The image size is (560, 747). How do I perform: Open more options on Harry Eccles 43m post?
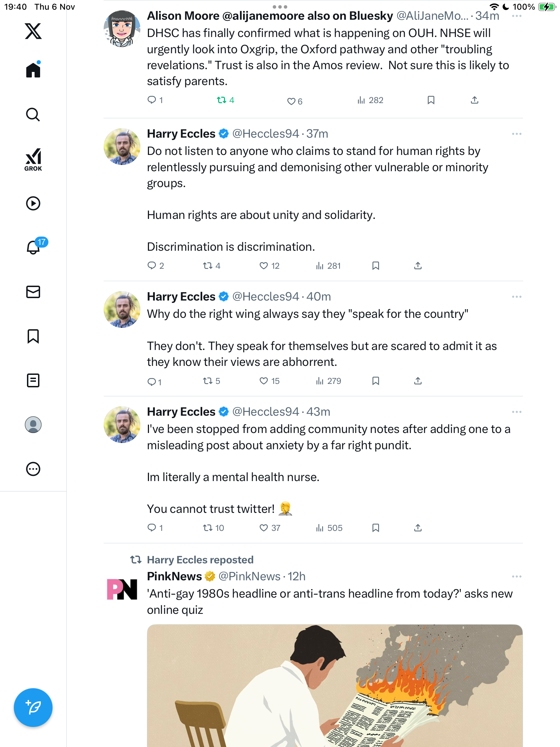pos(516,412)
